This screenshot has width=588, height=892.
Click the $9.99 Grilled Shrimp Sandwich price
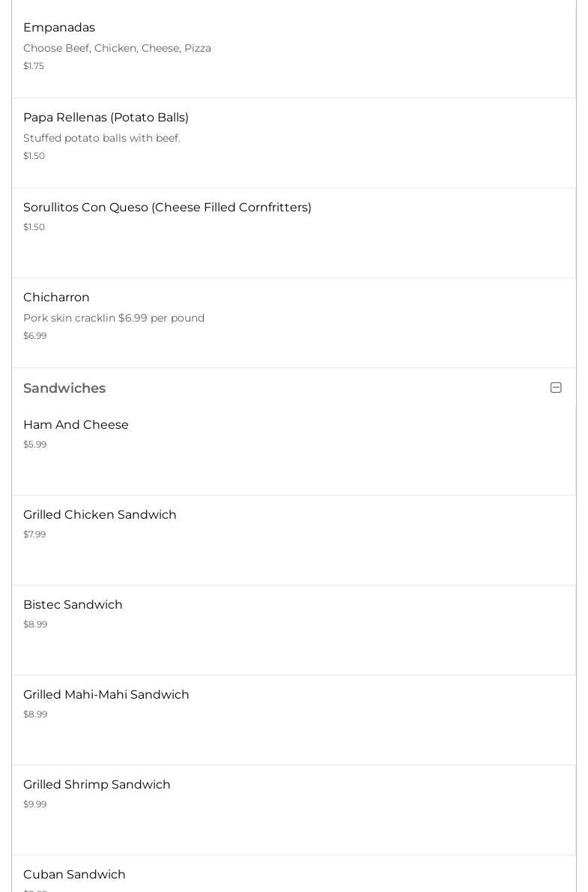point(35,804)
